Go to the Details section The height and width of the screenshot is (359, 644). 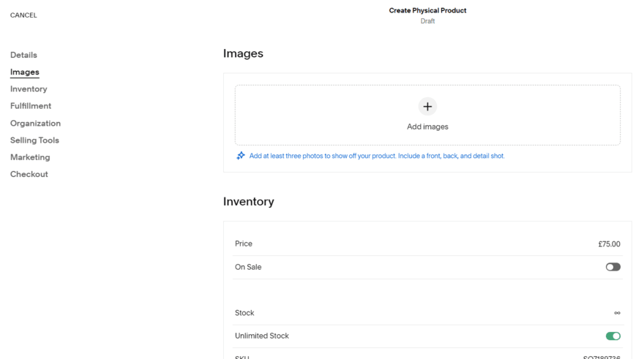23,55
